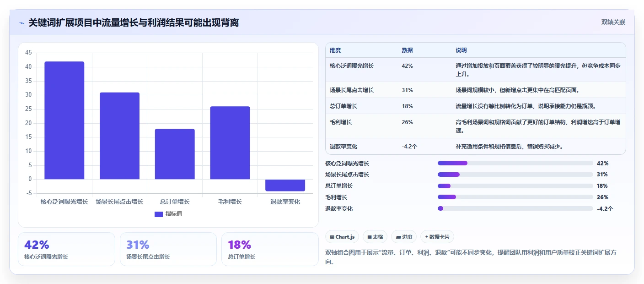Image resolution: width=644 pixels, height=284 pixels.
Task: Click the page title 关键词扩展项目中流量增长
Action: (x=134, y=22)
